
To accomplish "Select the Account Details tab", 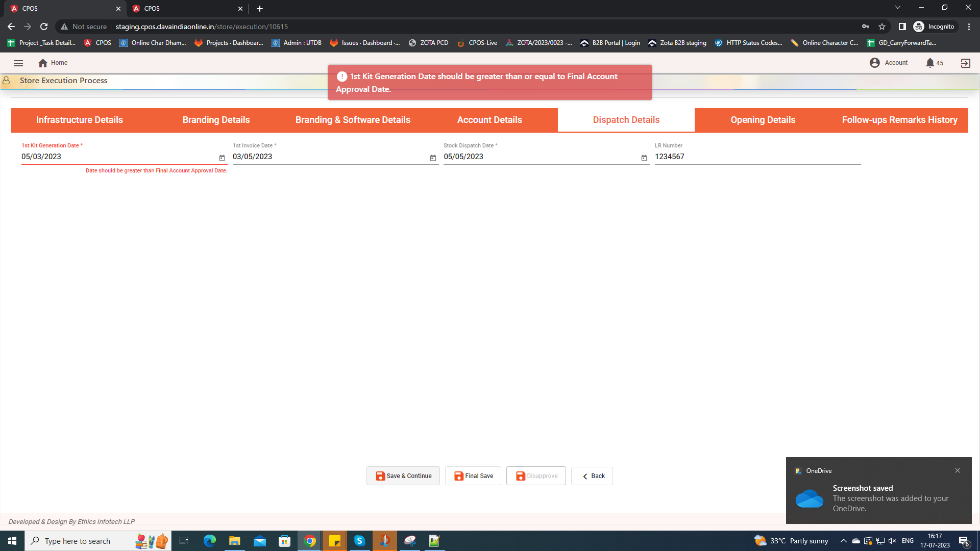I will 489,120.
